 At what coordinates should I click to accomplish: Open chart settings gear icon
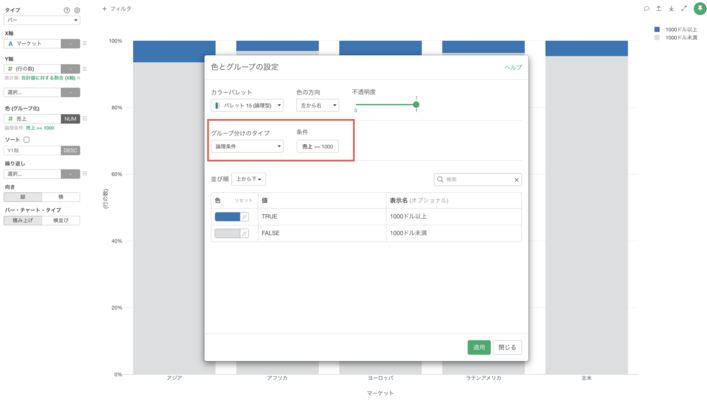[77, 9]
